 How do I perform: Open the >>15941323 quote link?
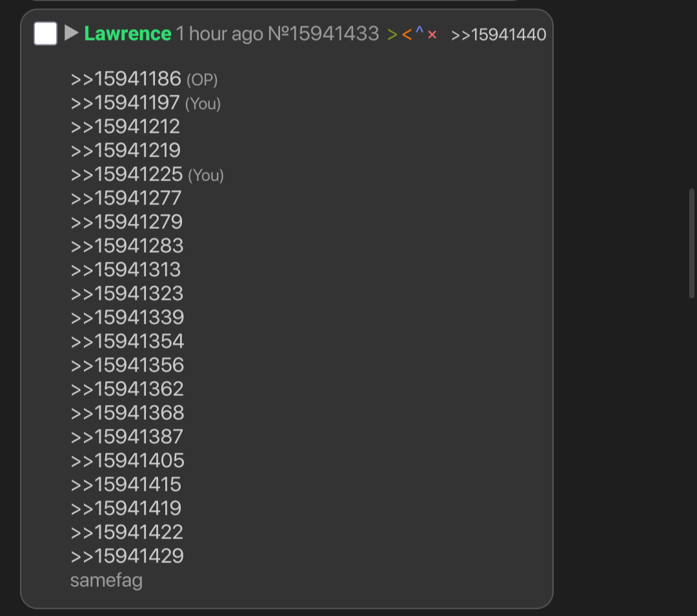(x=127, y=293)
